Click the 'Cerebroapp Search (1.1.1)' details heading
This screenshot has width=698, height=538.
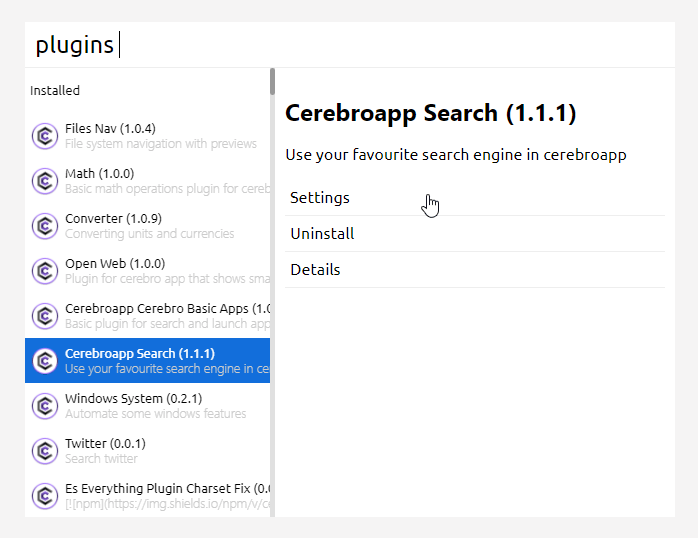click(430, 113)
